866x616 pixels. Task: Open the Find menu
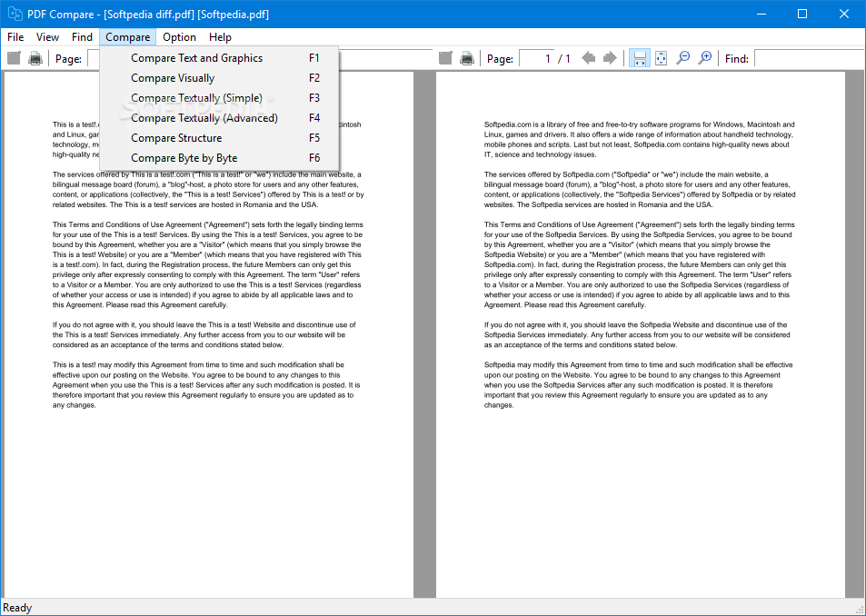click(82, 37)
